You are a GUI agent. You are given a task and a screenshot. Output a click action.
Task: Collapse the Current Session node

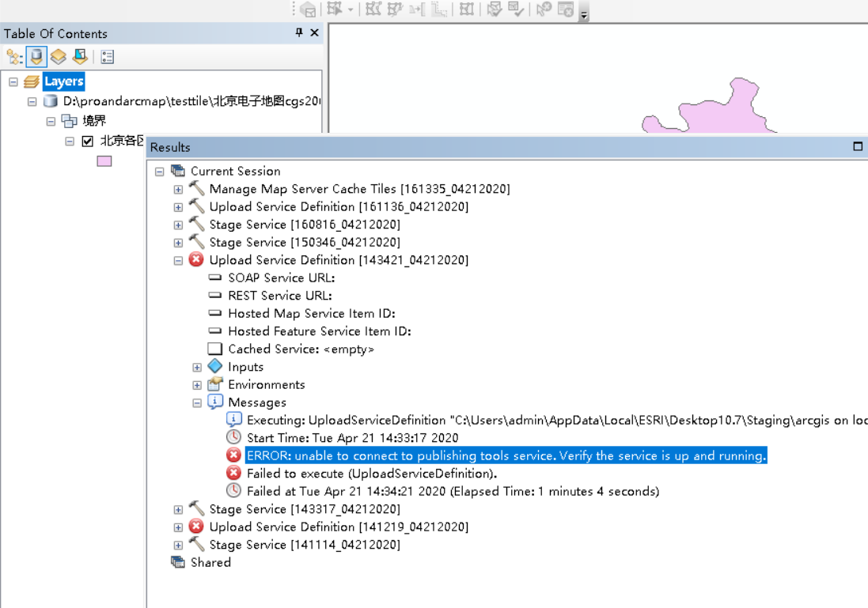point(159,171)
